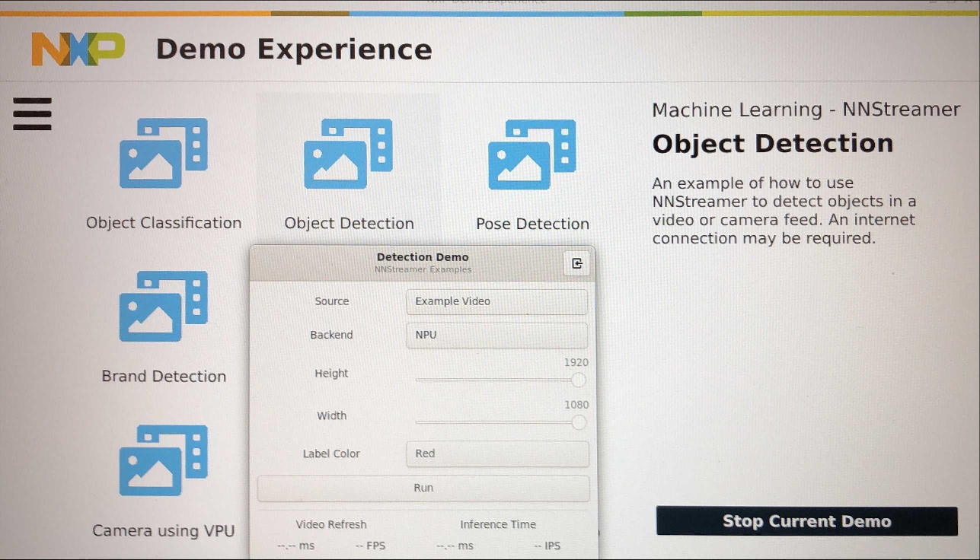Click the 'Camera using VPU' text label
This screenshot has height=560, width=980.
[164, 530]
